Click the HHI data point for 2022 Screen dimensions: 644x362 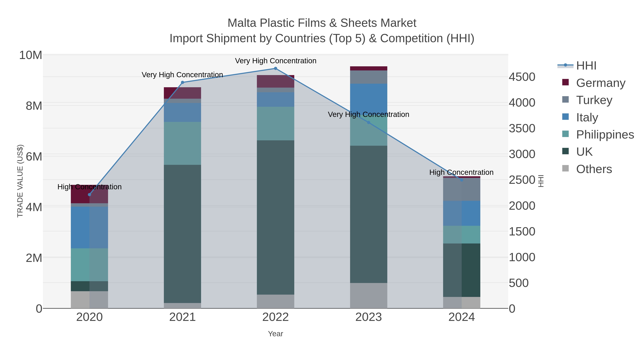[x=275, y=68]
